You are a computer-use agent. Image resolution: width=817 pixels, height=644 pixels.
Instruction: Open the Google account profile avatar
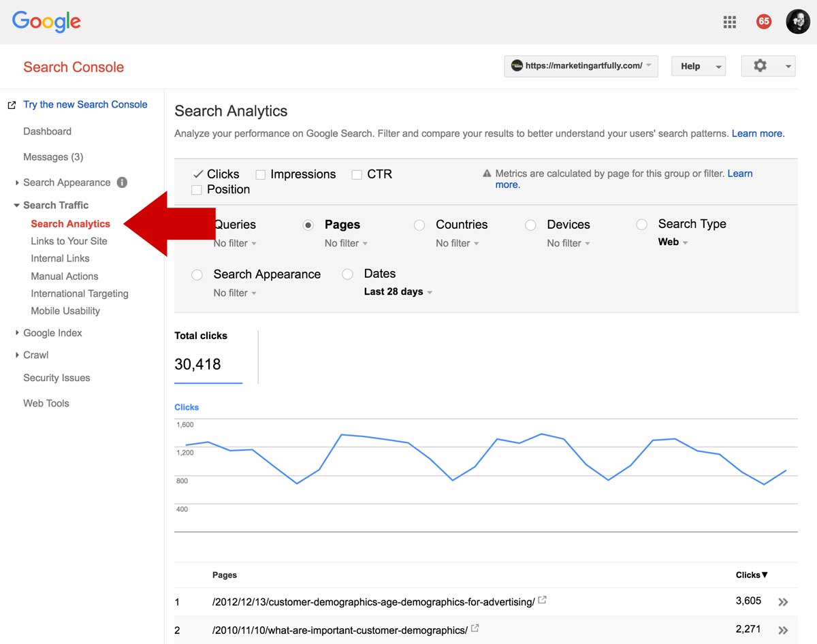click(798, 21)
